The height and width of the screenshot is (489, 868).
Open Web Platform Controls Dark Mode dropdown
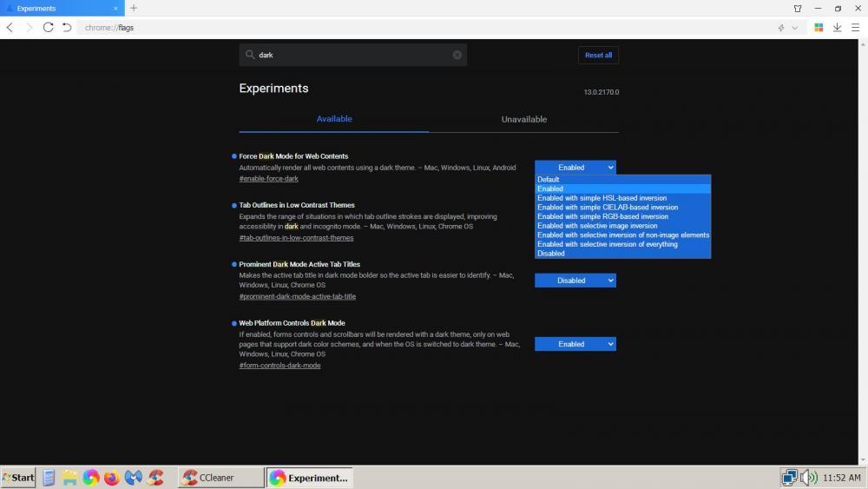(x=575, y=344)
